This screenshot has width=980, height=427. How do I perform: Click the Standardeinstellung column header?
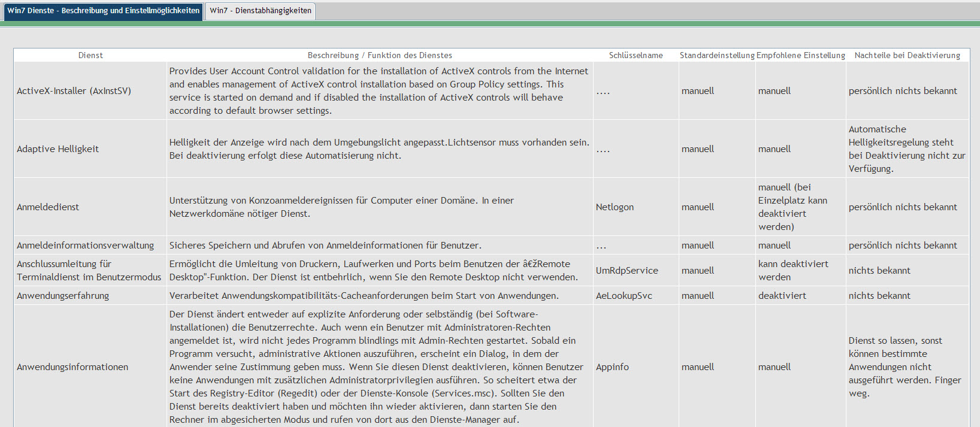[x=717, y=55]
